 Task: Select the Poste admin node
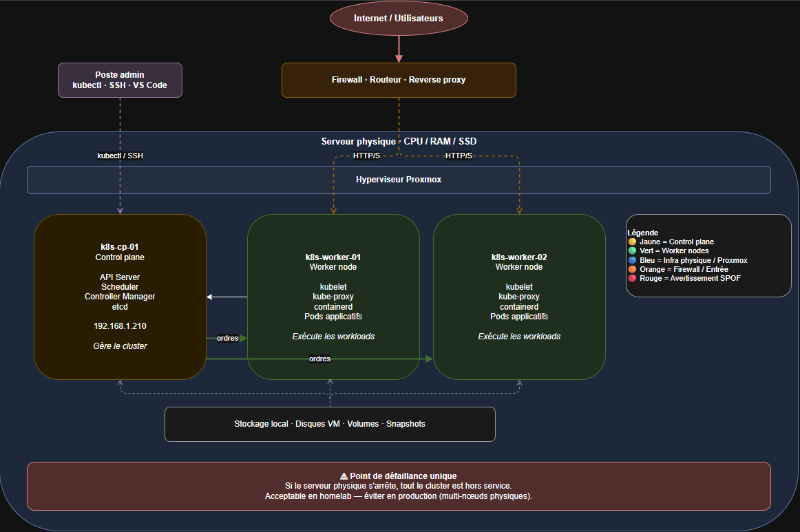pos(120,80)
